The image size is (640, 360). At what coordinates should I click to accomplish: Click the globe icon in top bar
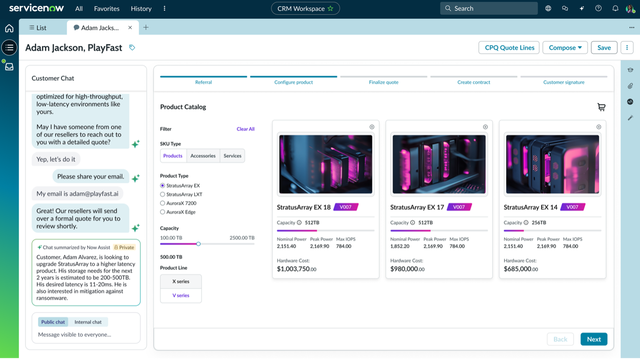(548, 8)
